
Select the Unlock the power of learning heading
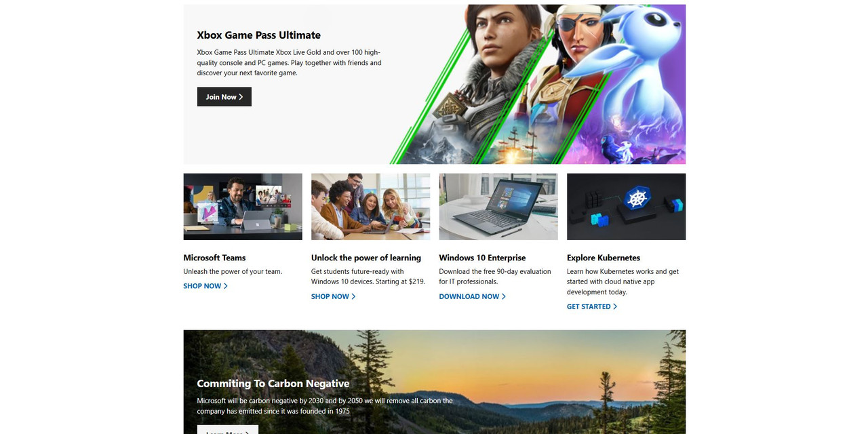pyautogui.click(x=366, y=258)
